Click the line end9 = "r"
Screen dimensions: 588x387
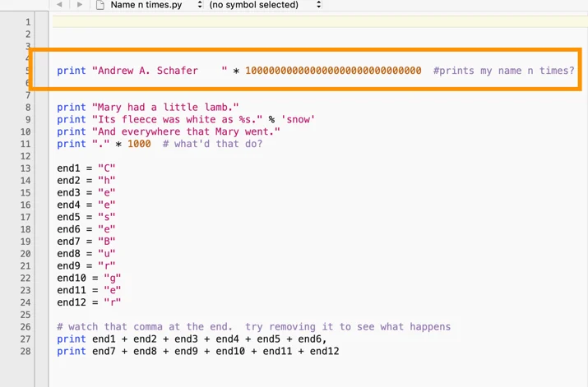tap(86, 266)
